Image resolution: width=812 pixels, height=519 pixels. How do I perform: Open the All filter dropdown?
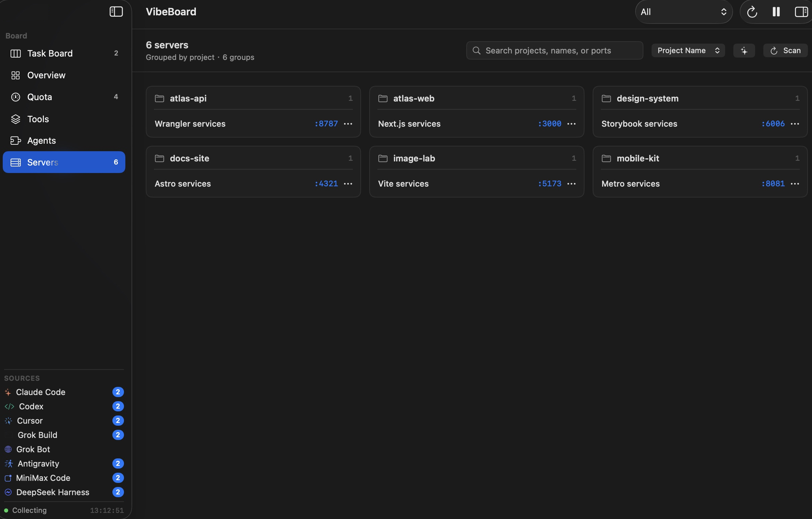tap(684, 12)
